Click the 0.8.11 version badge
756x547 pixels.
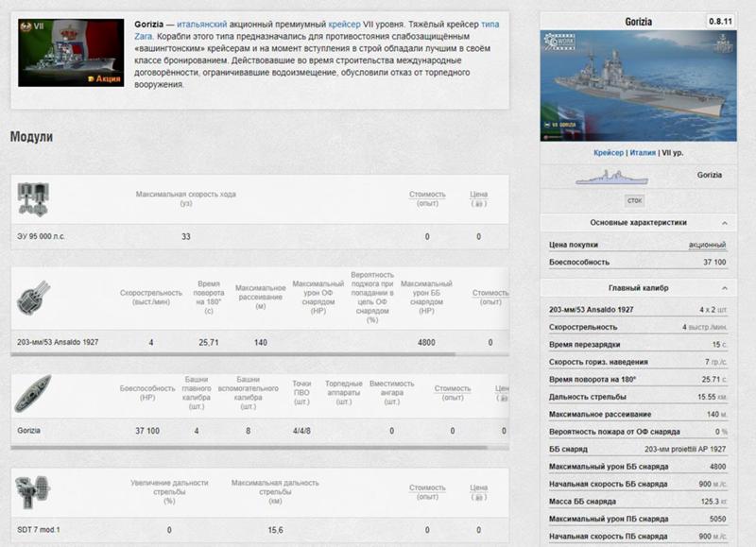click(720, 22)
